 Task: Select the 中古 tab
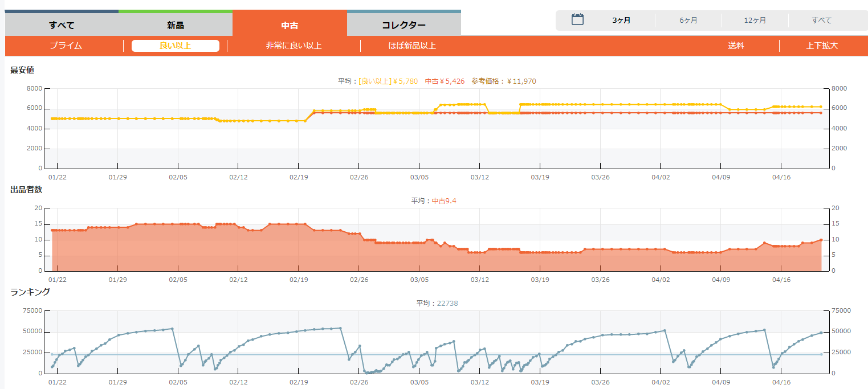pyautogui.click(x=290, y=25)
